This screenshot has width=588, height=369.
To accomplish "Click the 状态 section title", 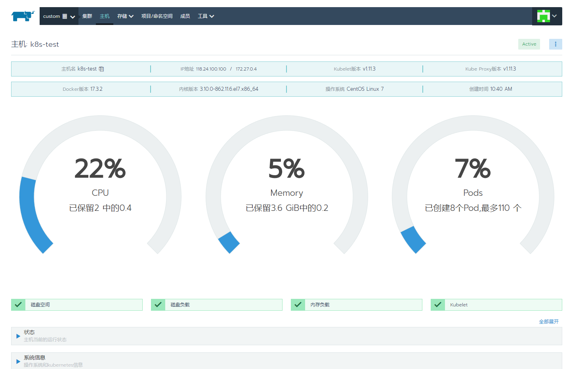I will 29,332.
